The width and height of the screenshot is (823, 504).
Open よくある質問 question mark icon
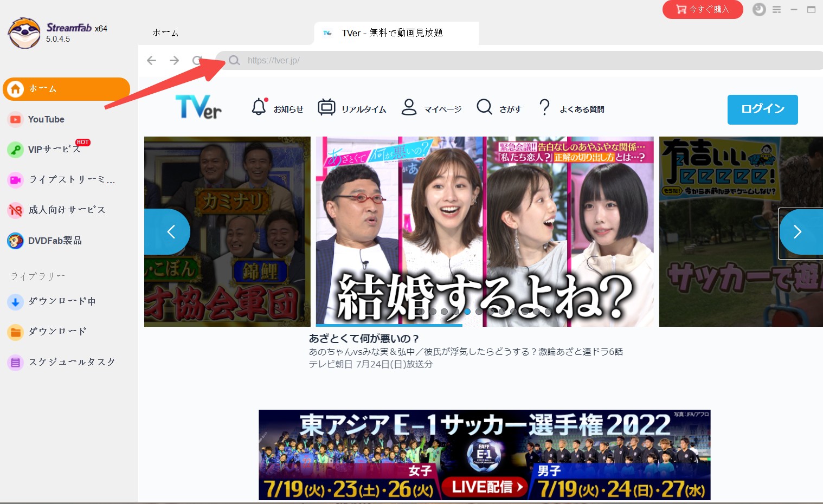(x=545, y=107)
